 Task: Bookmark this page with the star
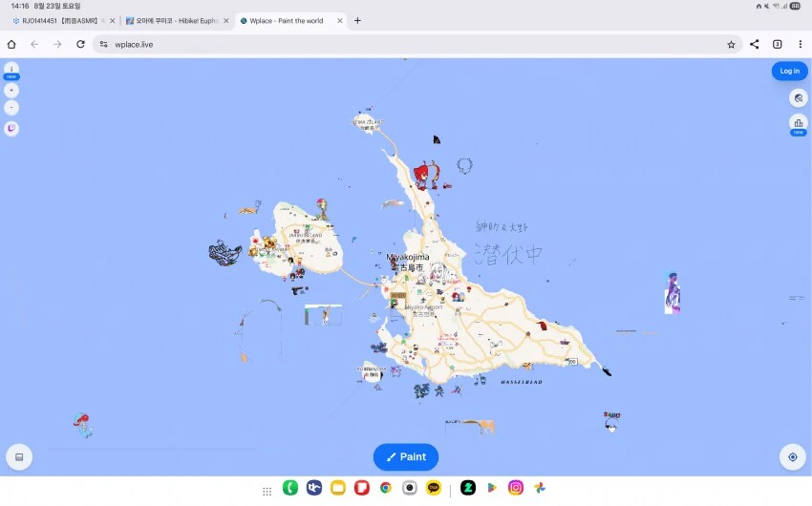(x=731, y=45)
